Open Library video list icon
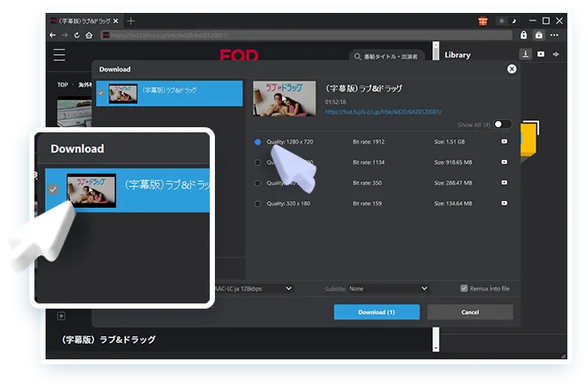 pyautogui.click(x=541, y=54)
